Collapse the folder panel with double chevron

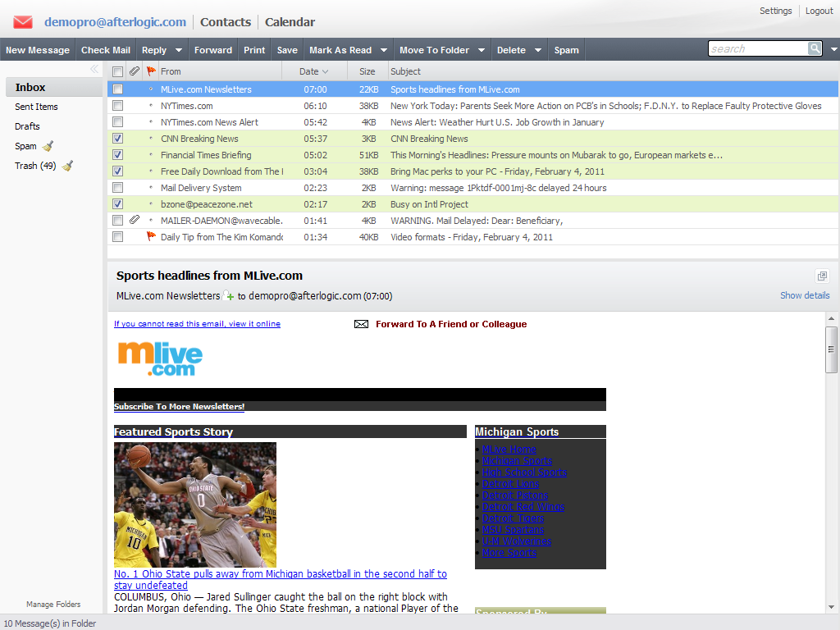coord(94,69)
